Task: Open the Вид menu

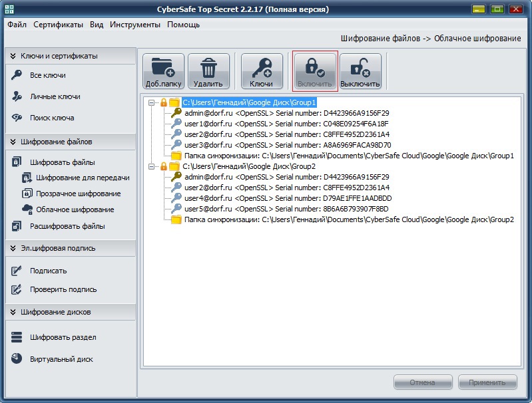Action: 97,25
